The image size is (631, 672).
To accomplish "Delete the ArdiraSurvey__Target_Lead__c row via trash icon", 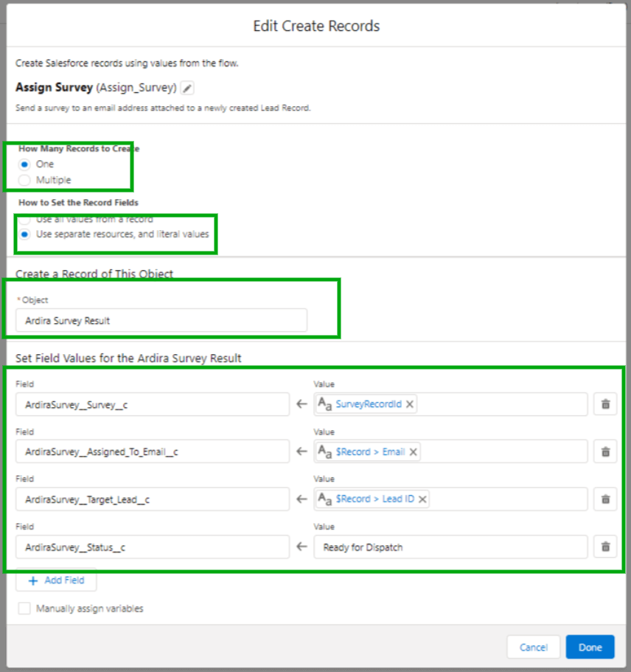I will tap(604, 499).
